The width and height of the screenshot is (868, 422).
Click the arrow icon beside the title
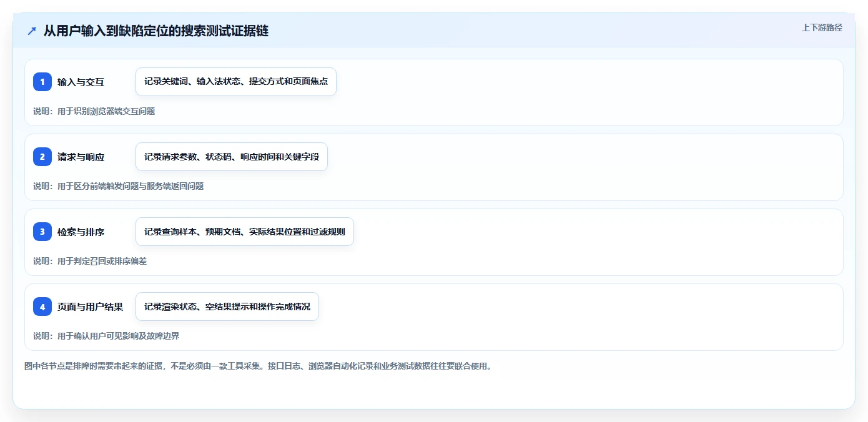[32, 31]
